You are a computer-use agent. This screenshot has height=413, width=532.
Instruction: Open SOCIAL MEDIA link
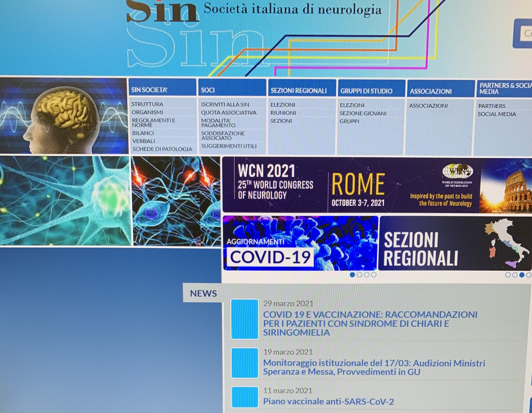point(497,114)
